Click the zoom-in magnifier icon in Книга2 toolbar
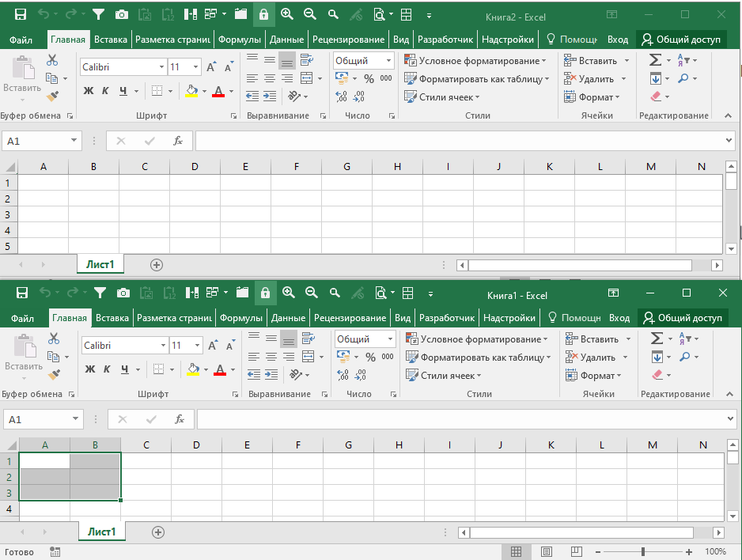Screen dimensions: 742x560 coord(287,14)
